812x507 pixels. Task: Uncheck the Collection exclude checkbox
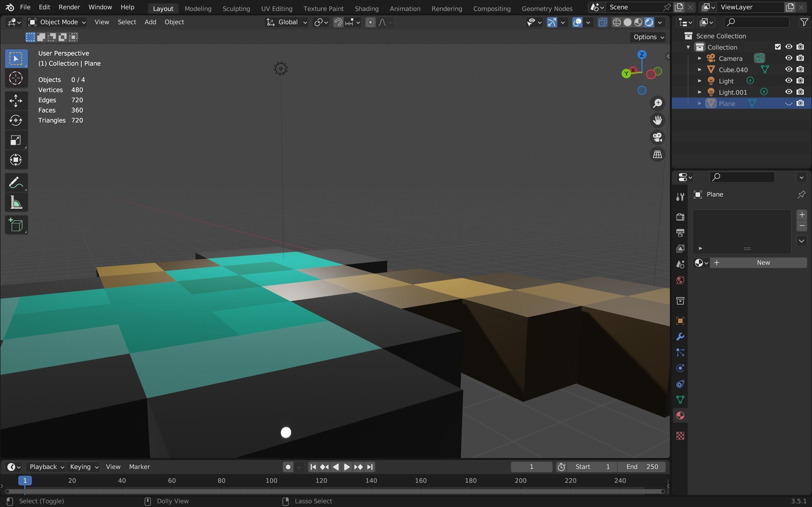point(777,47)
